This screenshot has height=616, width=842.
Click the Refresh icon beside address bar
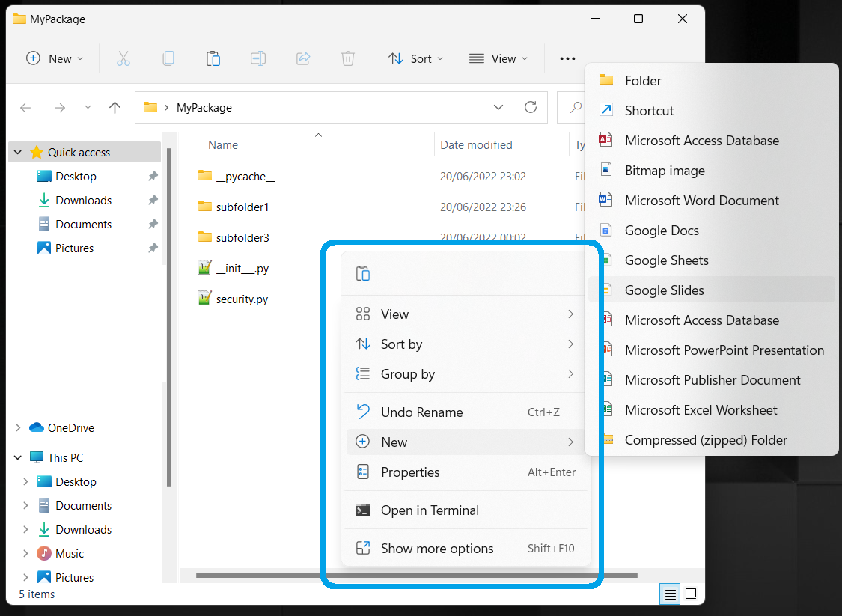pos(531,107)
